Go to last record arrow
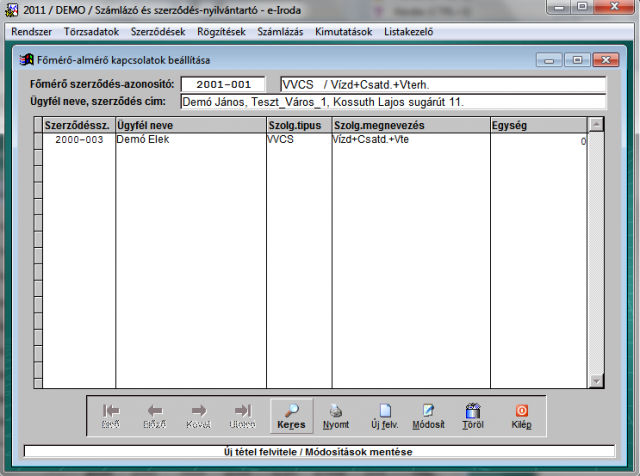Viewport: 640px width, 476px height. (x=243, y=415)
